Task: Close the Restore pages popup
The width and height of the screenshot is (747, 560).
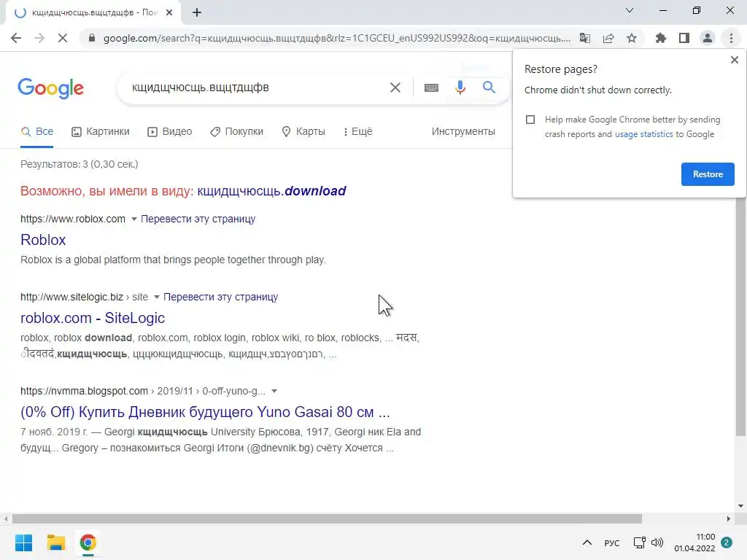Action: (734, 60)
